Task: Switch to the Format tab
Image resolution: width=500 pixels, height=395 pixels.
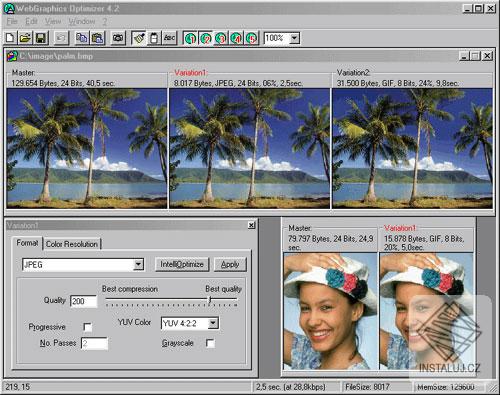Action: (27, 243)
